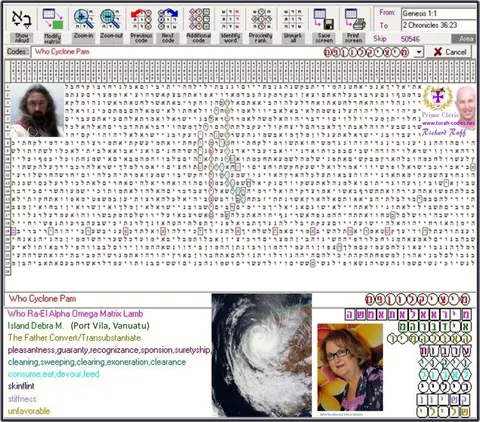
Task: Select the 'pleasantness,guaranty,recognizance' row
Action: click(109, 350)
